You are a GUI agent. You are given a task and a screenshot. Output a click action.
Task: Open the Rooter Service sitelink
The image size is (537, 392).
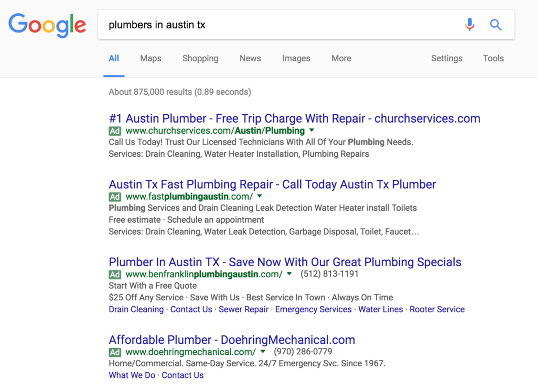tap(437, 310)
